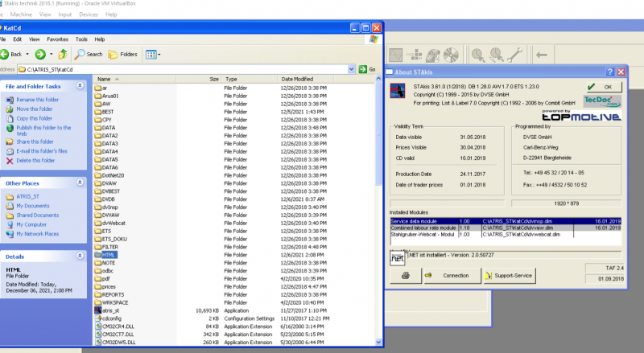Click the Support-Service button
Image resolution: width=644 pixels, height=353 pixels.
[x=509, y=276]
